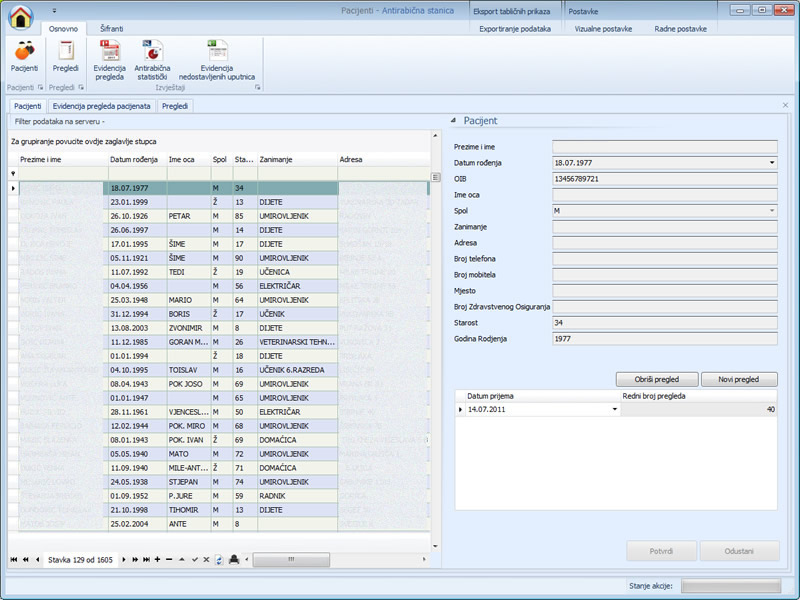Click the grid options icon beside Adresa column
The height and width of the screenshot is (600, 800).
[435, 177]
